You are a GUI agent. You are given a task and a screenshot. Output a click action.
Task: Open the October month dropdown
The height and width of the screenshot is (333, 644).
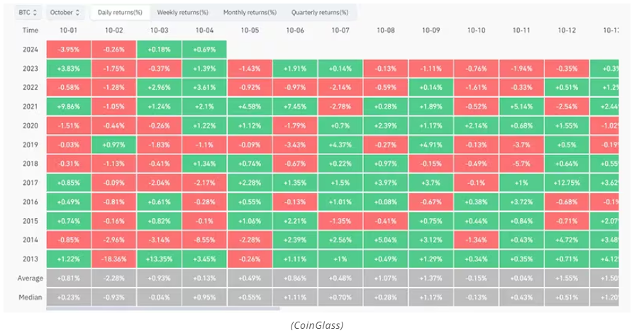click(65, 13)
